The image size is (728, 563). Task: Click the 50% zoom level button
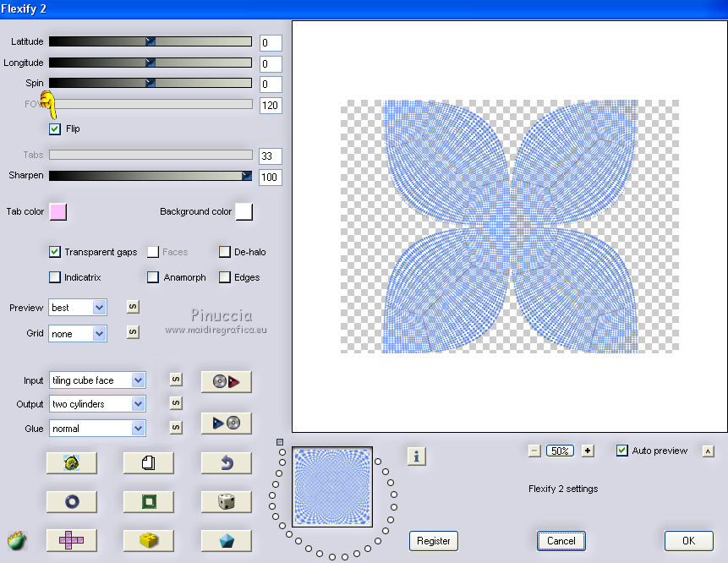click(x=561, y=451)
